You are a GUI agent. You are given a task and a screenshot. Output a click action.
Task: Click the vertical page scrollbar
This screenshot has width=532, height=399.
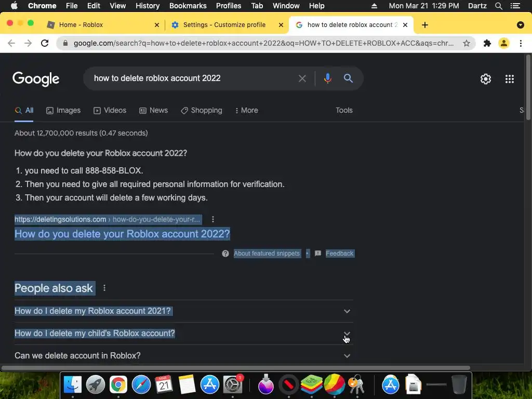(x=528, y=87)
